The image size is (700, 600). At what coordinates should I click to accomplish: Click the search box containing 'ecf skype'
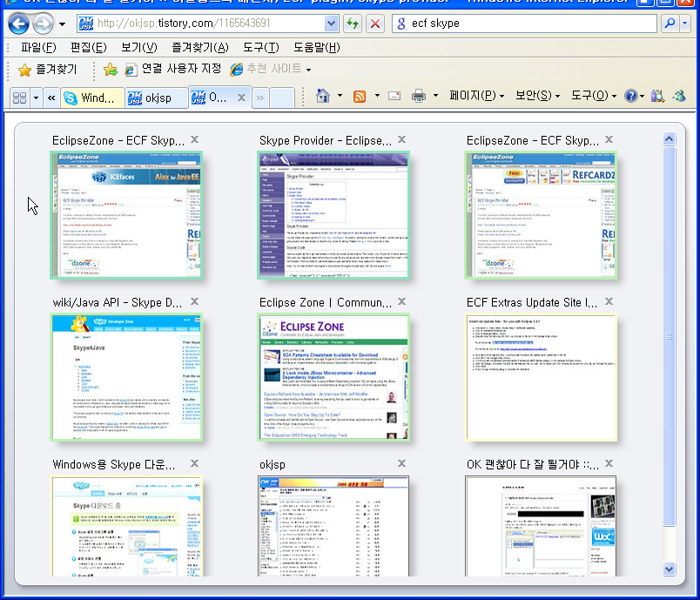tap(524, 24)
